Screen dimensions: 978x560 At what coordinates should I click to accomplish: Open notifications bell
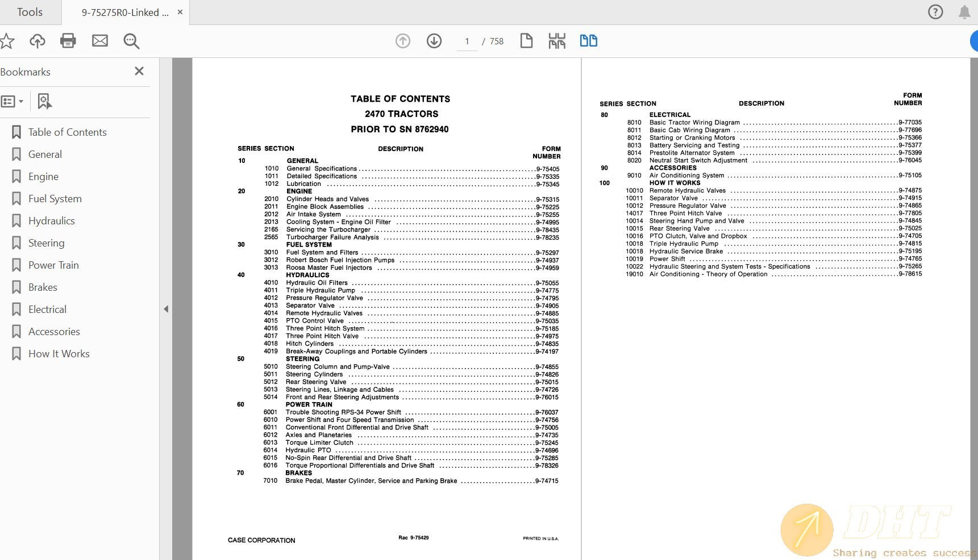[x=965, y=11]
